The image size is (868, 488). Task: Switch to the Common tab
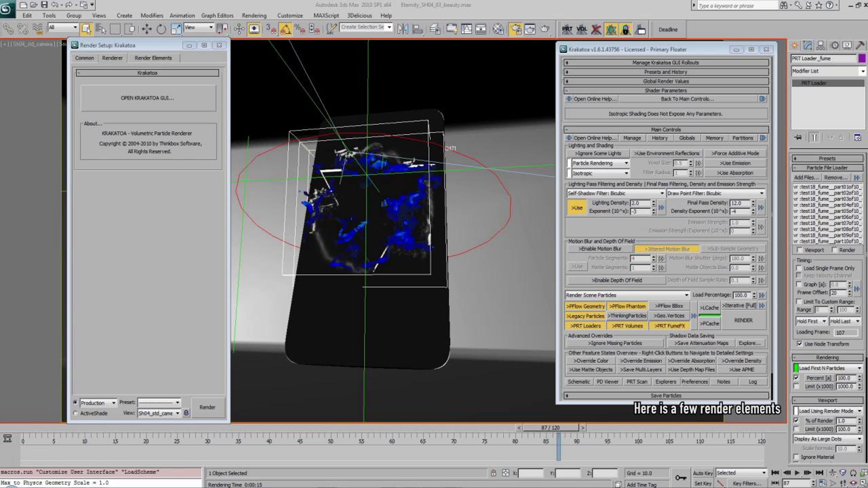tap(84, 58)
